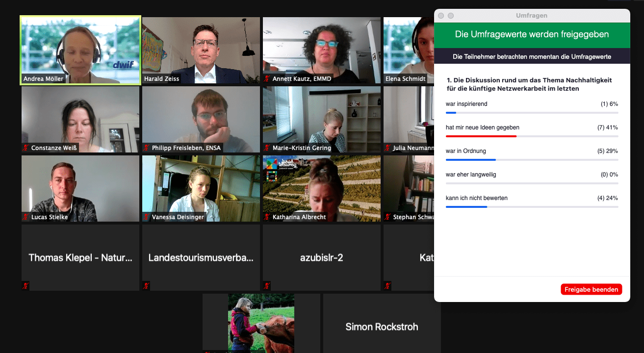
Task: Click the 'hat mir neue Ideen gegeben' answer label
Action: coord(483,127)
